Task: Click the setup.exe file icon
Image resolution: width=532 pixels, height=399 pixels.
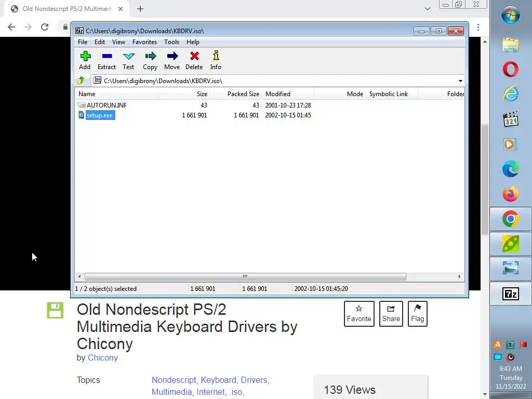Action: 81,115
